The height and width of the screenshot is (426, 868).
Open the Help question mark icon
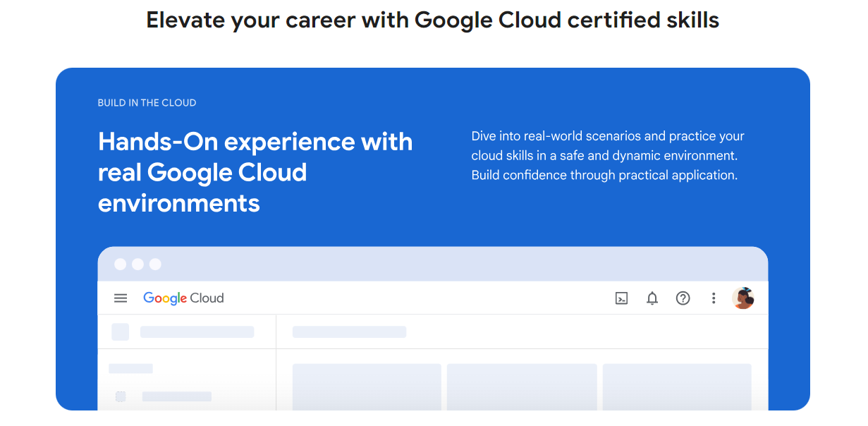tap(683, 298)
